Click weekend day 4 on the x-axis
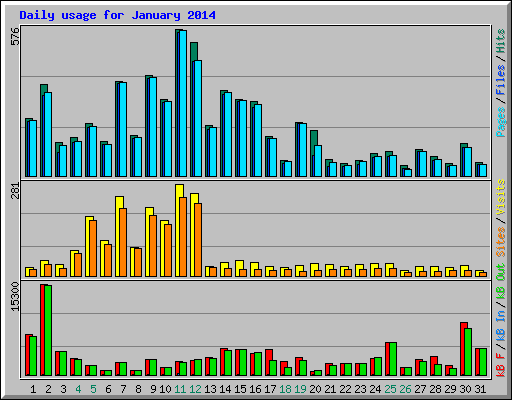This screenshot has width=512, height=400. (x=78, y=389)
